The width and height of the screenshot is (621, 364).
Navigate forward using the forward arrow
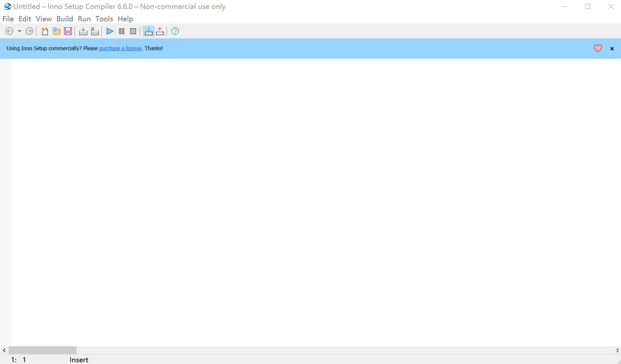(29, 31)
